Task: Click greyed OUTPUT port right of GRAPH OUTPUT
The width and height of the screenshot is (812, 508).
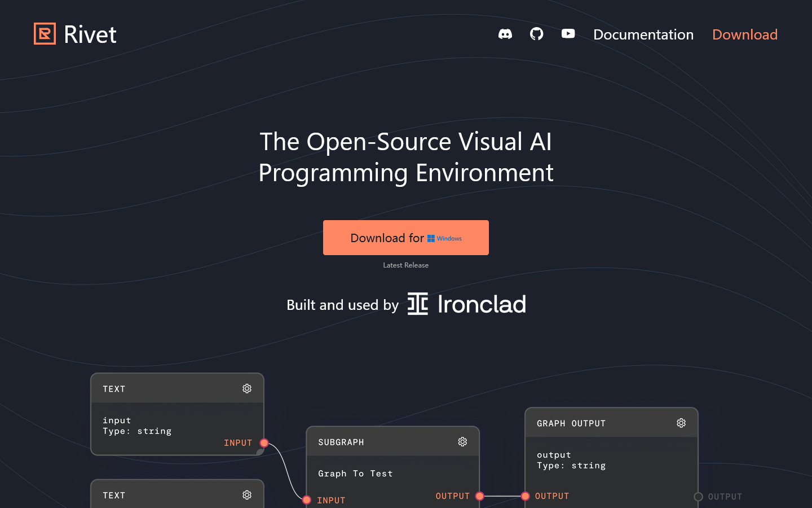Action: (698, 497)
